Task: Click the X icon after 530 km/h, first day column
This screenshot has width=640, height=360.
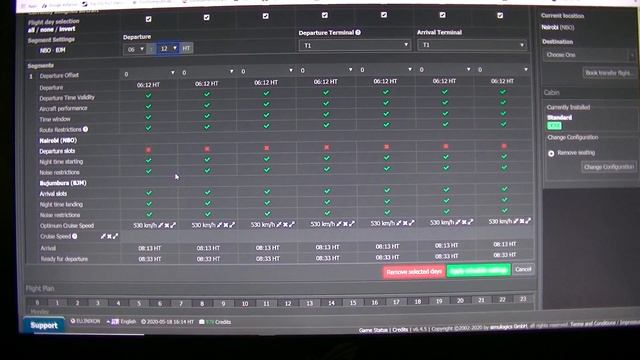Action: (x=167, y=225)
